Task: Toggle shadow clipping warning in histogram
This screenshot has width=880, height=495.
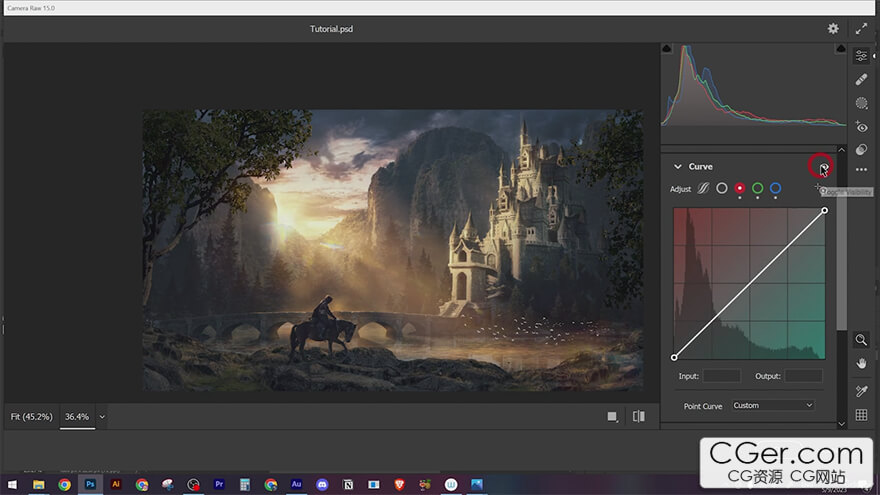Action: (667, 48)
